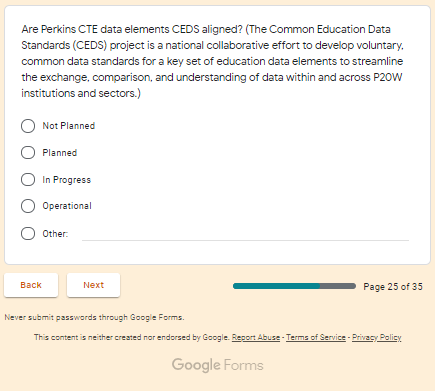435x391 pixels.
Task: Select the Other radio circle
Action: pyautogui.click(x=28, y=234)
